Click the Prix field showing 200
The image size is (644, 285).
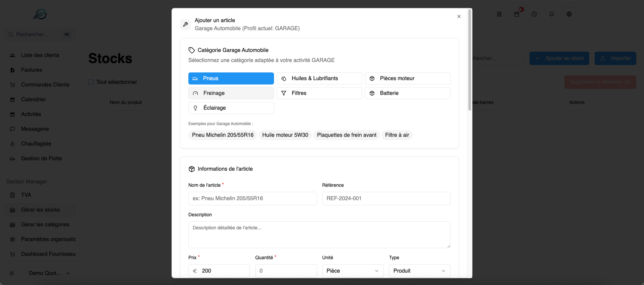219,271
